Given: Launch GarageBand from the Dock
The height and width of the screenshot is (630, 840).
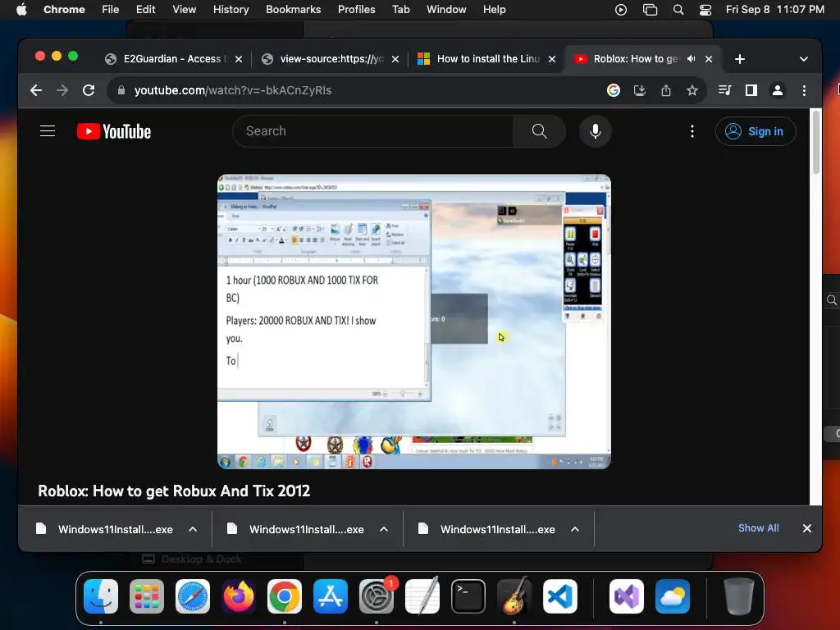Looking at the screenshot, I should click(x=514, y=596).
